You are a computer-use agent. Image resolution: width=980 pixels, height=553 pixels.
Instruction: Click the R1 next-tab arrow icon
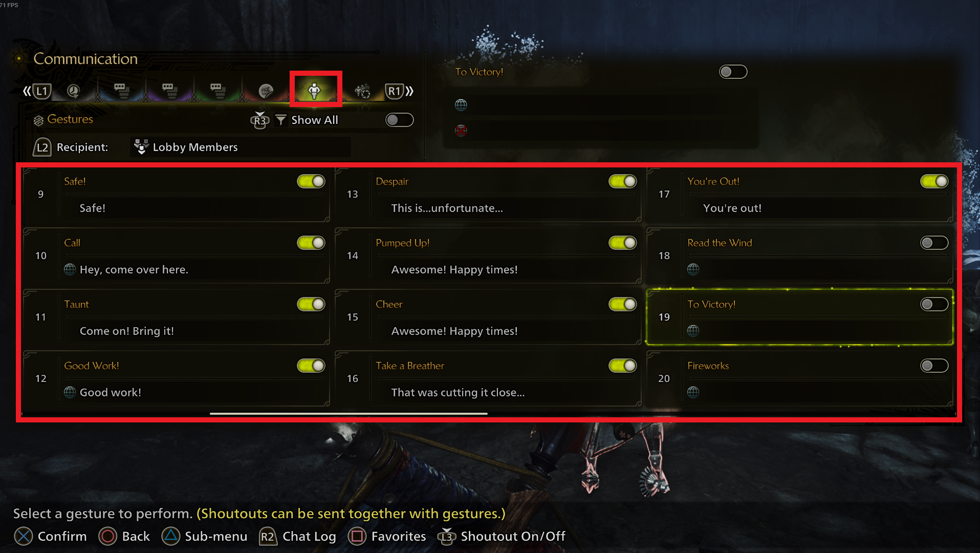400,91
